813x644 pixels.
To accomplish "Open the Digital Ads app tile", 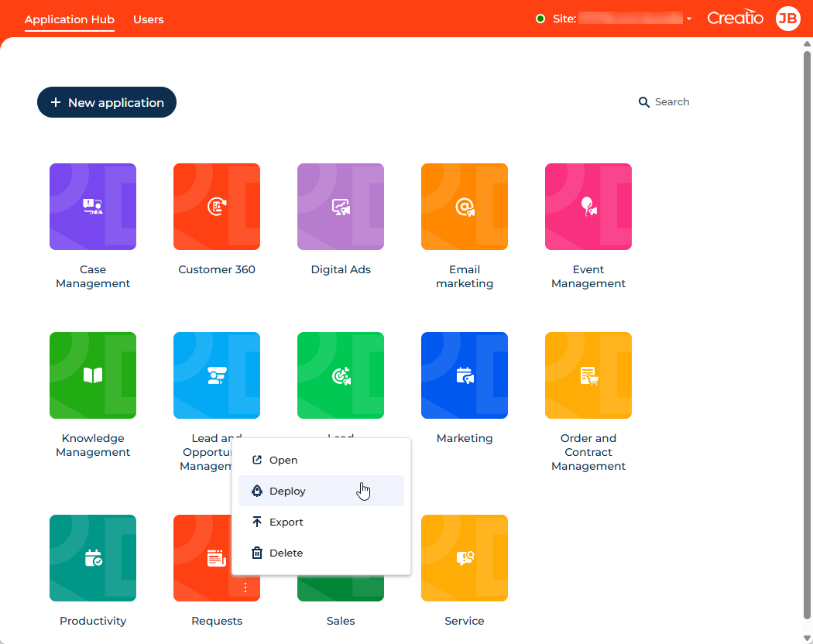I will [x=341, y=207].
